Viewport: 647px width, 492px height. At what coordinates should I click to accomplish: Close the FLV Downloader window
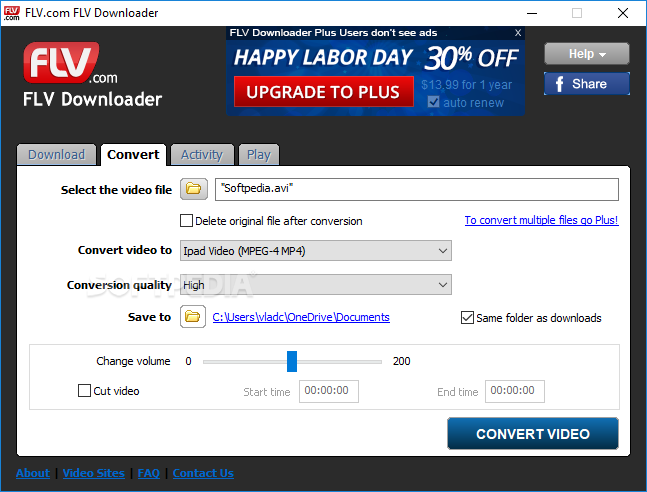point(623,13)
